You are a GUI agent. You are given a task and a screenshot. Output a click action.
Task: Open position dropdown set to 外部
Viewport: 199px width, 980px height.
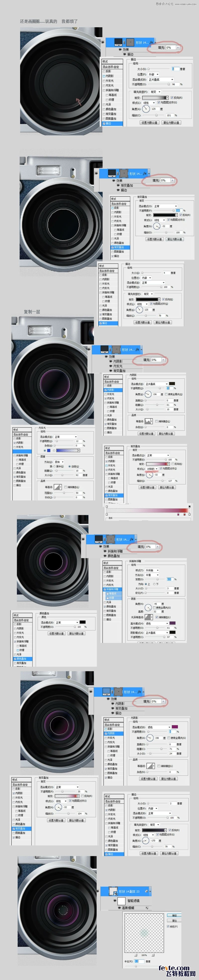click(x=153, y=74)
